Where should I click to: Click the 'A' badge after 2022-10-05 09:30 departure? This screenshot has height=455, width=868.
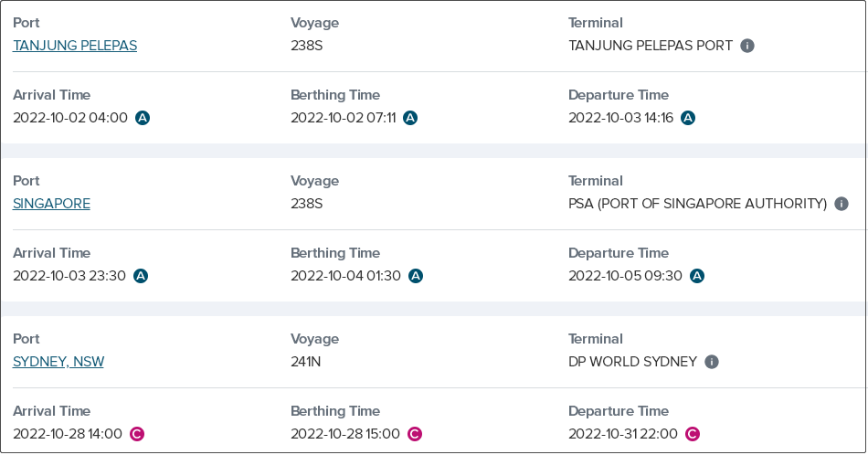point(697,276)
